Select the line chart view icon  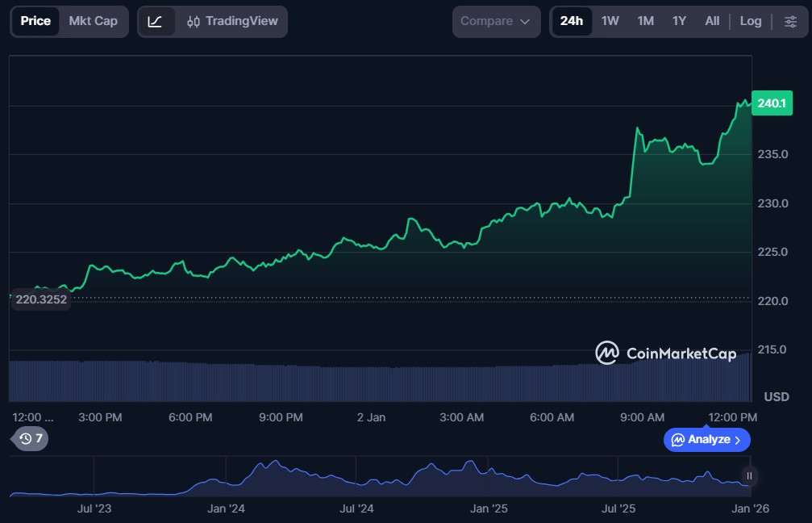156,22
